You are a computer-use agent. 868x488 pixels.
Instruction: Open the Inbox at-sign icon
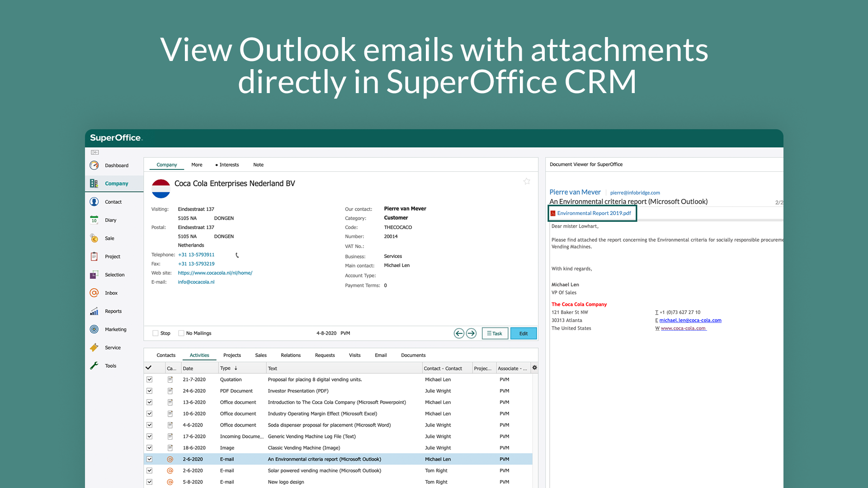94,293
